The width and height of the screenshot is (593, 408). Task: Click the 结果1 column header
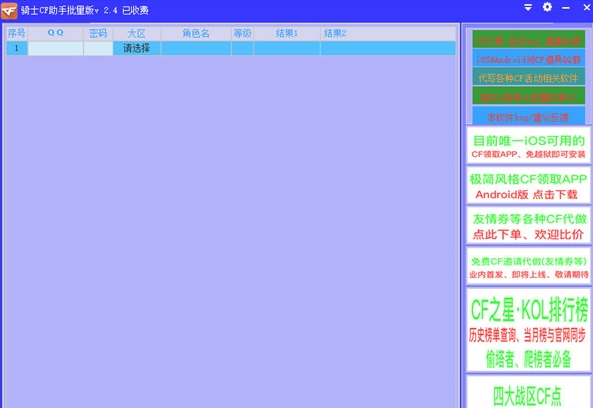pyautogui.click(x=287, y=33)
